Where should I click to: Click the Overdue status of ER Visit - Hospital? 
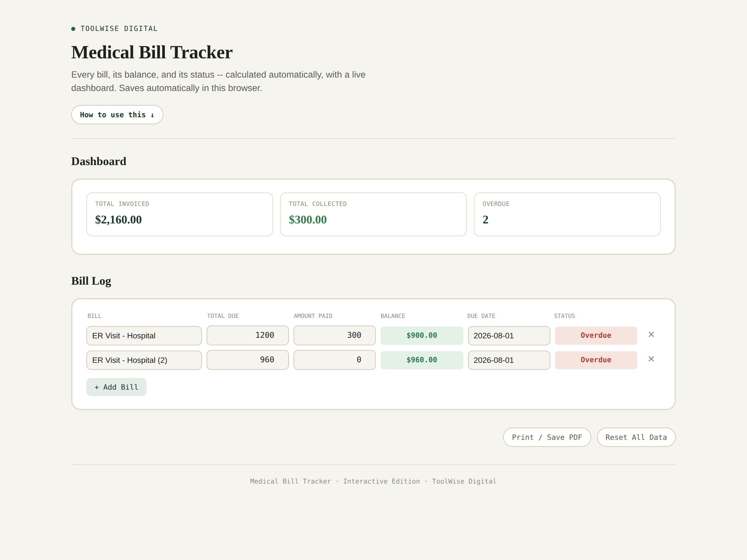pyautogui.click(x=596, y=335)
